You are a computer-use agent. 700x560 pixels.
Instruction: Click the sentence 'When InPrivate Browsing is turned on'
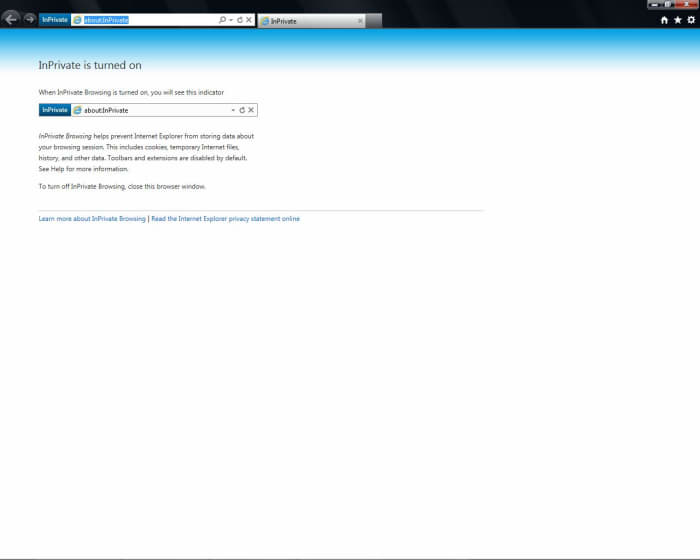[x=94, y=92]
